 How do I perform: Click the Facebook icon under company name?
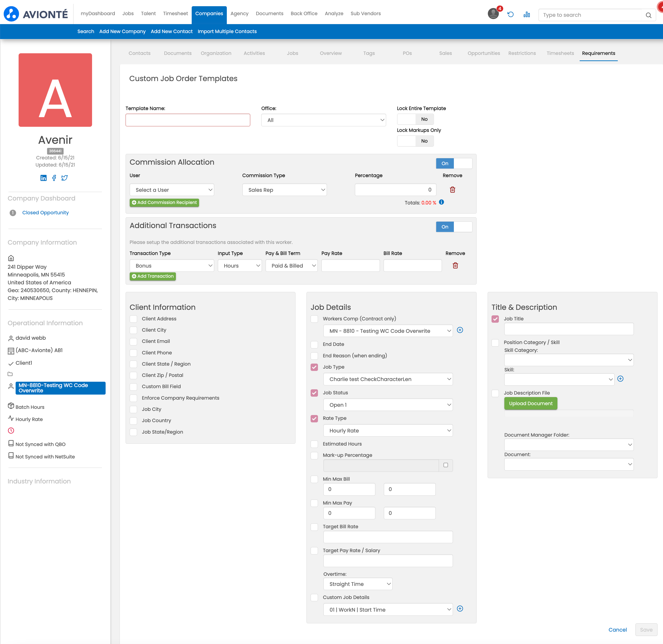click(x=54, y=178)
